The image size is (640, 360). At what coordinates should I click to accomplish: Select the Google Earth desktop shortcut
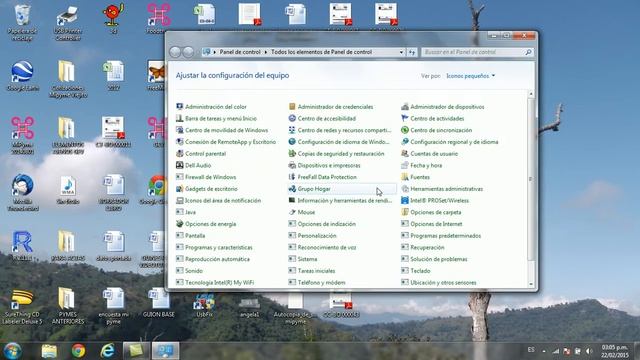tap(22, 76)
